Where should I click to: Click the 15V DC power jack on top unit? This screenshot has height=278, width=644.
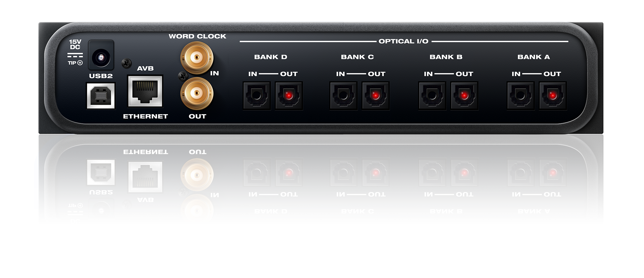(x=101, y=57)
